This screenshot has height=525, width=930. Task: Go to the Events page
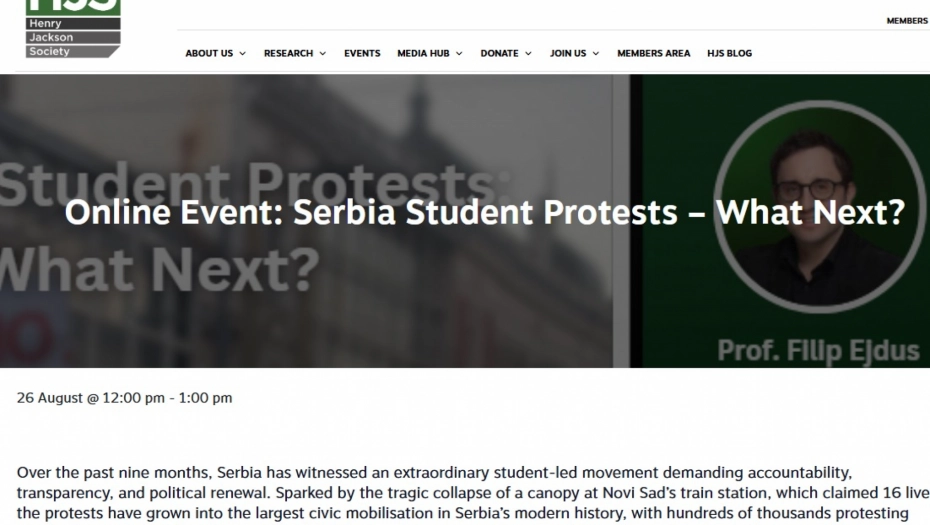click(x=362, y=54)
